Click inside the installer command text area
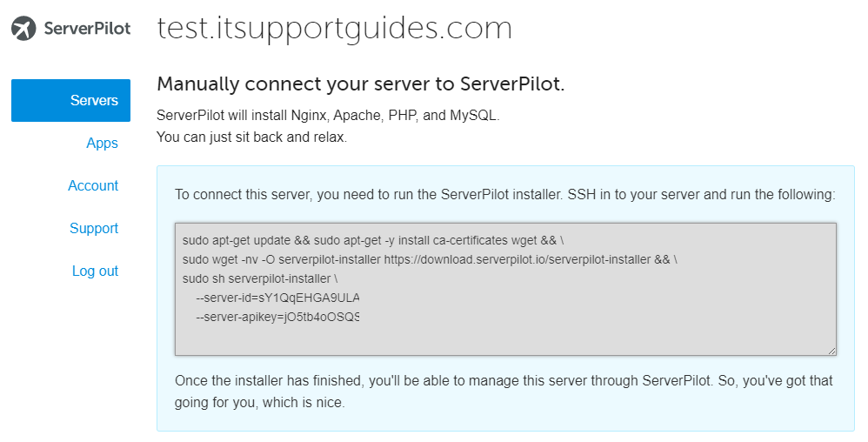868x442 pixels. [x=505, y=289]
